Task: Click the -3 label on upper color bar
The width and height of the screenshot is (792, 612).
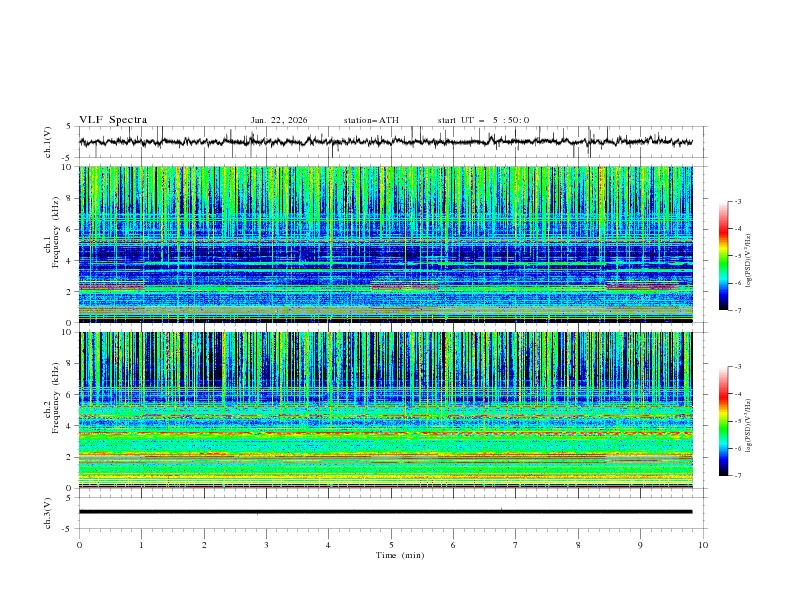Action: 739,202
